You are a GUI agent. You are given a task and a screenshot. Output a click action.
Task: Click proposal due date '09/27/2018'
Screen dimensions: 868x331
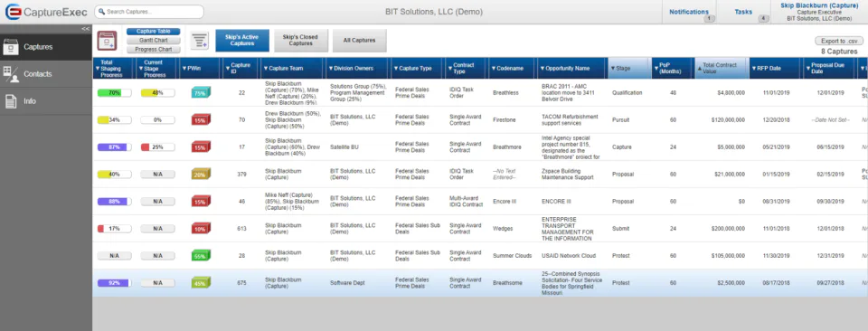(829, 283)
